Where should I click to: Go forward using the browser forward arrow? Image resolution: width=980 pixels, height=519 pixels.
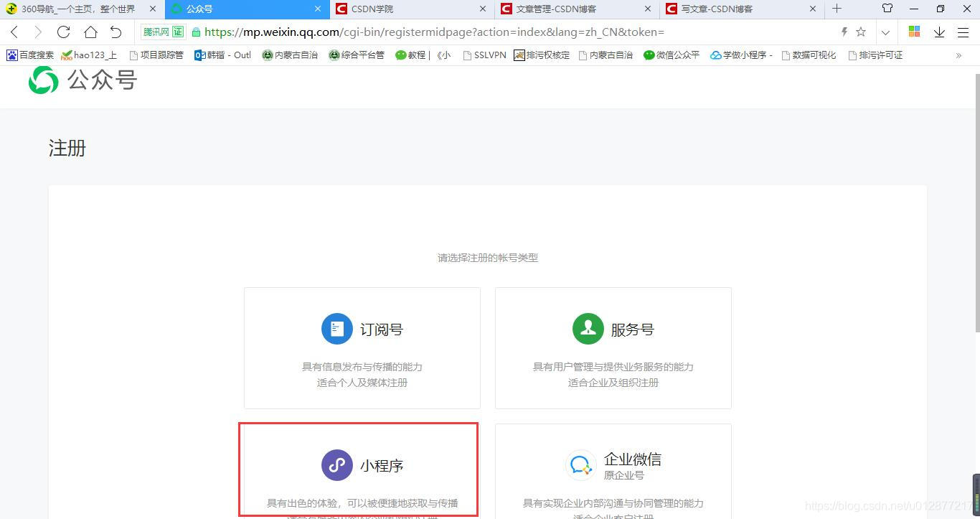pos(38,32)
